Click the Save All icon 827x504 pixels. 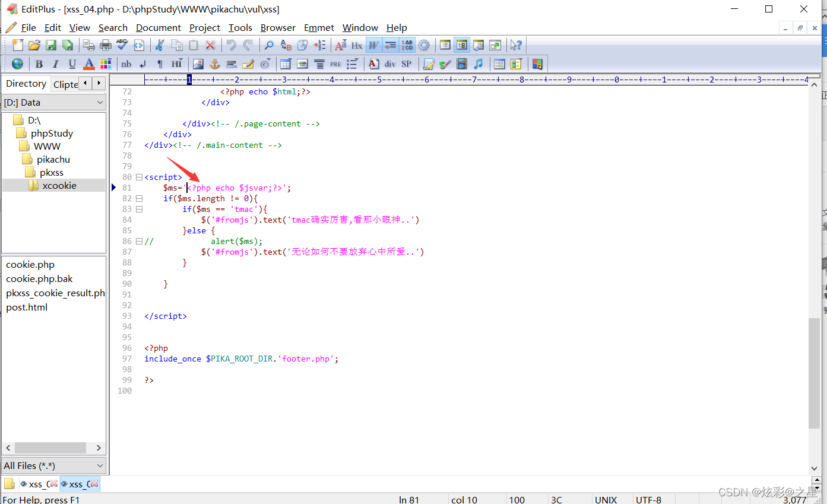[68, 45]
